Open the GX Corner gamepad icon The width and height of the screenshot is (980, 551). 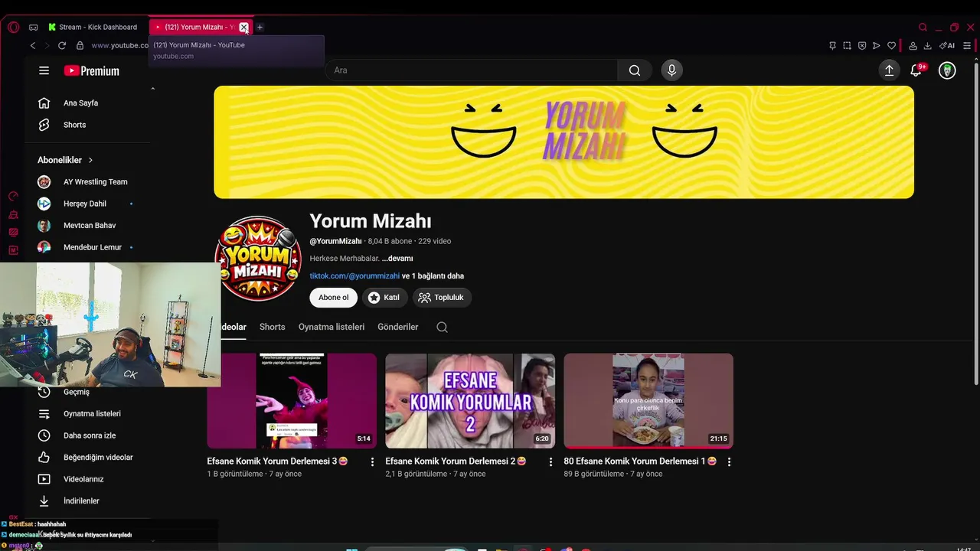[x=34, y=27]
